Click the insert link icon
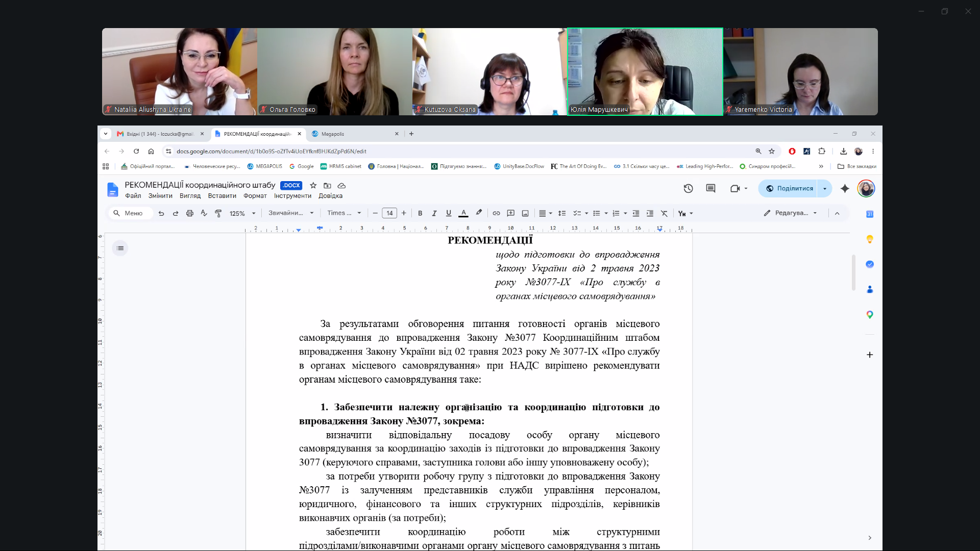980x551 pixels. (496, 213)
